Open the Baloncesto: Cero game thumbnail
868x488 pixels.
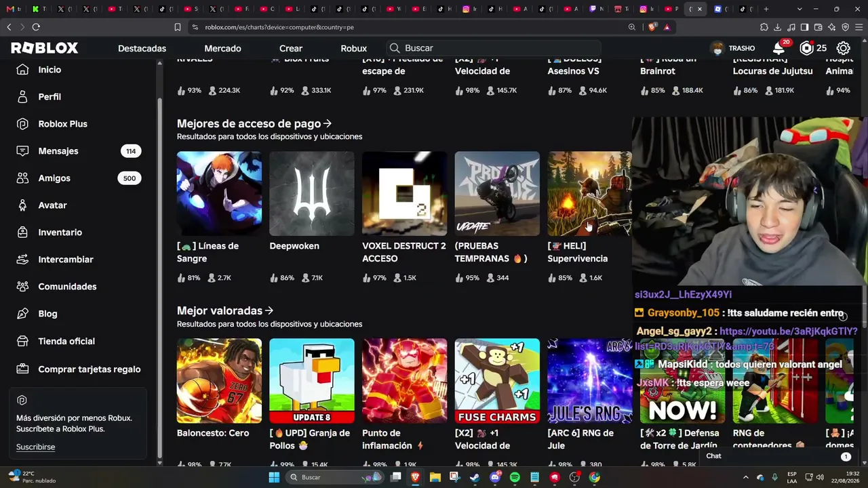tap(219, 381)
